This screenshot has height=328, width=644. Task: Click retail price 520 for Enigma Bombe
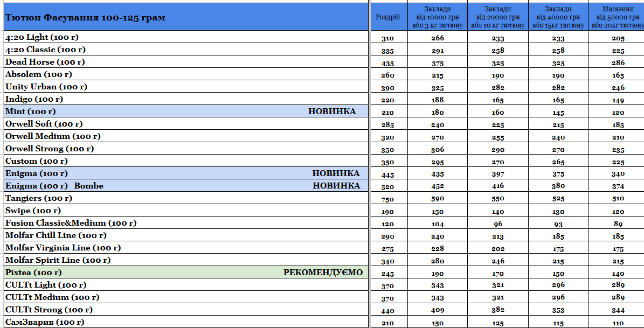[x=387, y=187]
